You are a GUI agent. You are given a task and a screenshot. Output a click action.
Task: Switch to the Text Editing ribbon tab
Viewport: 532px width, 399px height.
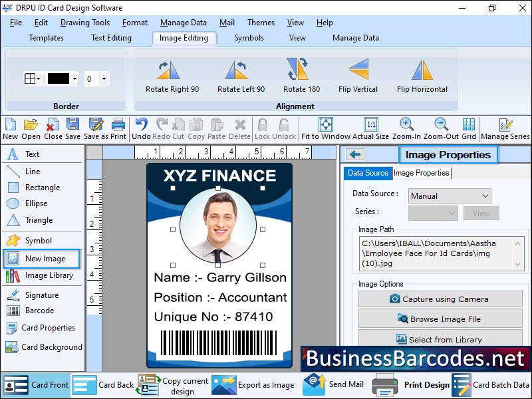point(111,38)
